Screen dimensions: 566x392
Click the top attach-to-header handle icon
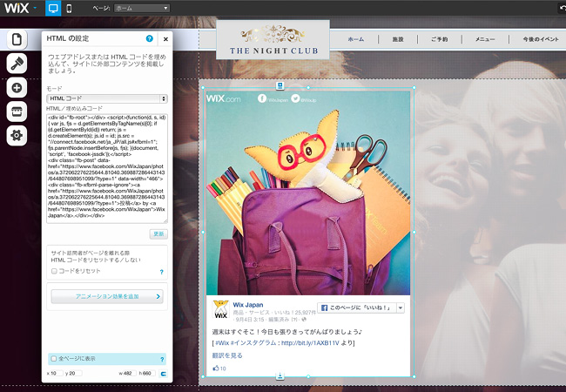click(x=280, y=86)
